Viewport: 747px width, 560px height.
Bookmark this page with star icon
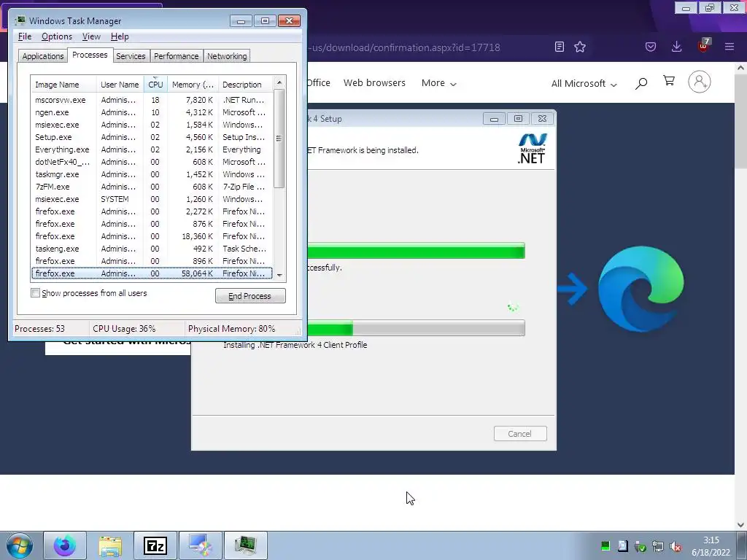(x=580, y=47)
